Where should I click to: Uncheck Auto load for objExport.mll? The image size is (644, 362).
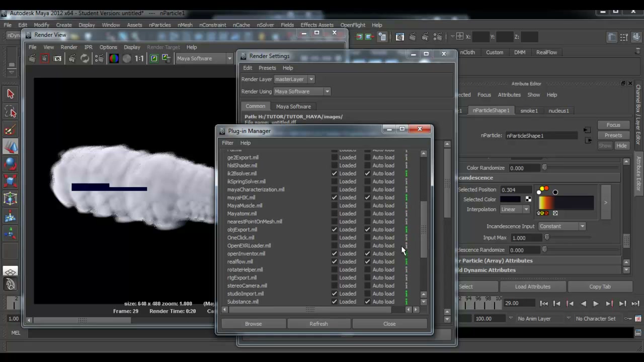368,230
